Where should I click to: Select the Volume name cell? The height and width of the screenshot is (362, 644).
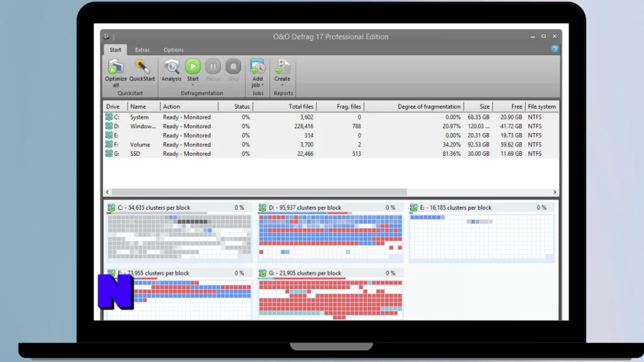tap(140, 145)
